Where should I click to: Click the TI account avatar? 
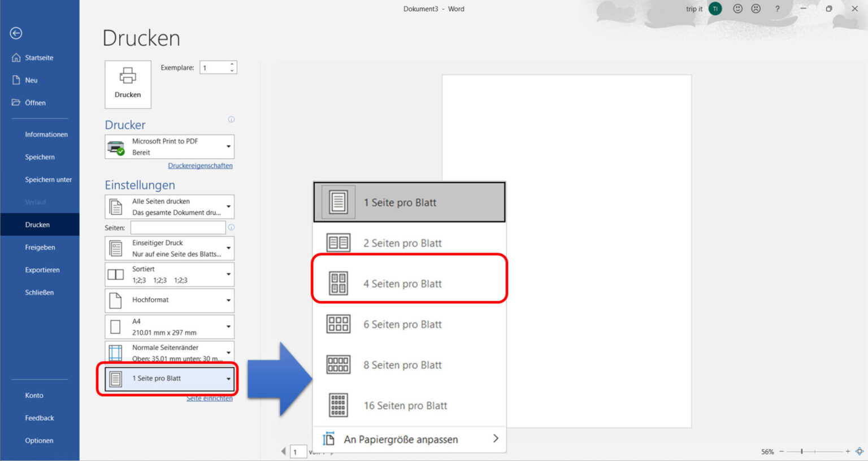pos(715,8)
